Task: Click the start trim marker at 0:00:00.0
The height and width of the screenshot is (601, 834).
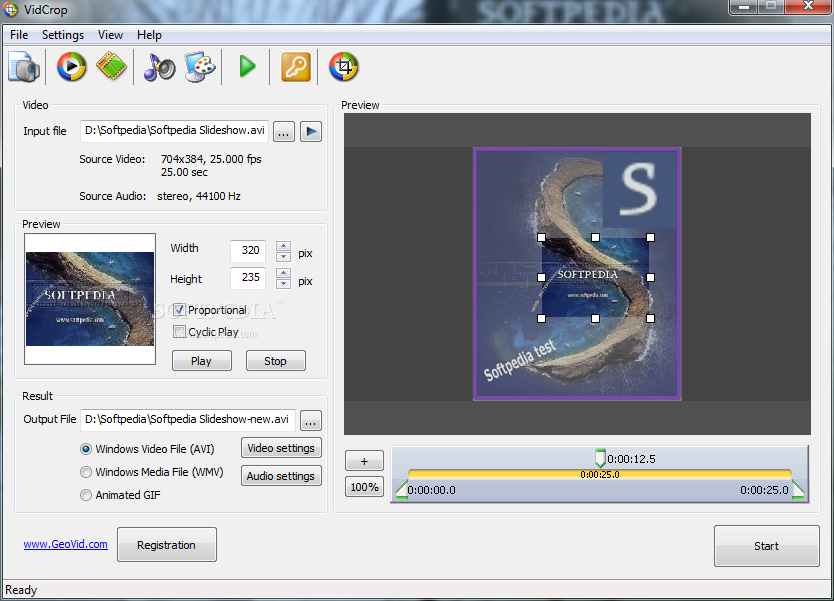Action: 402,489
